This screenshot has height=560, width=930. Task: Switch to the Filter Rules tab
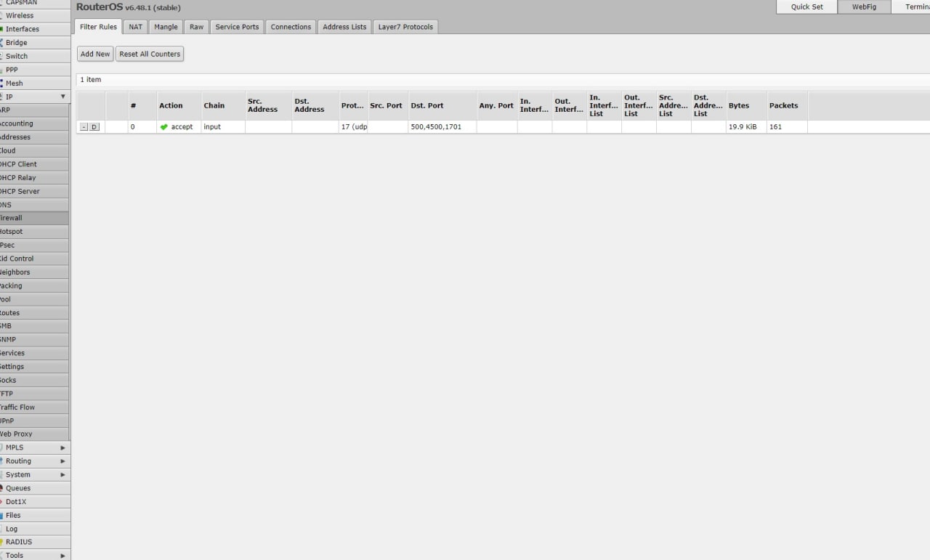(98, 27)
